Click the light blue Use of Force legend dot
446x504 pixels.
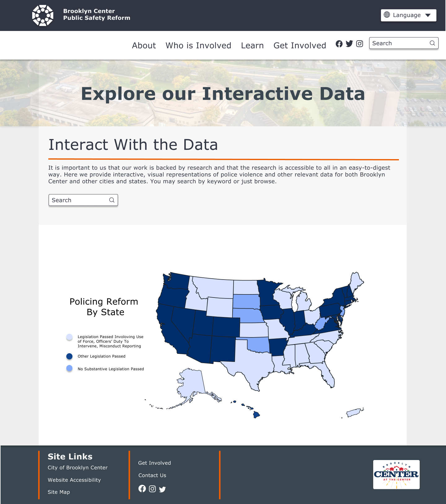pos(69,337)
